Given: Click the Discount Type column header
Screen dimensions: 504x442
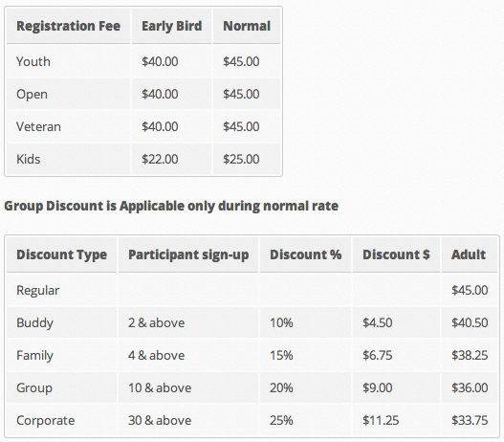Looking at the screenshot, I should tap(61, 254).
